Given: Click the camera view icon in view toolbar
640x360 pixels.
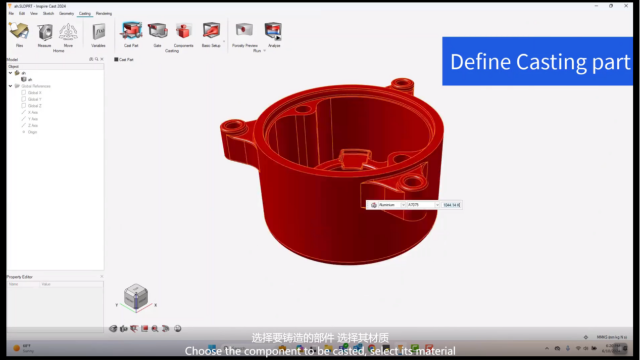Looking at the screenshot, I should [x=124, y=329].
